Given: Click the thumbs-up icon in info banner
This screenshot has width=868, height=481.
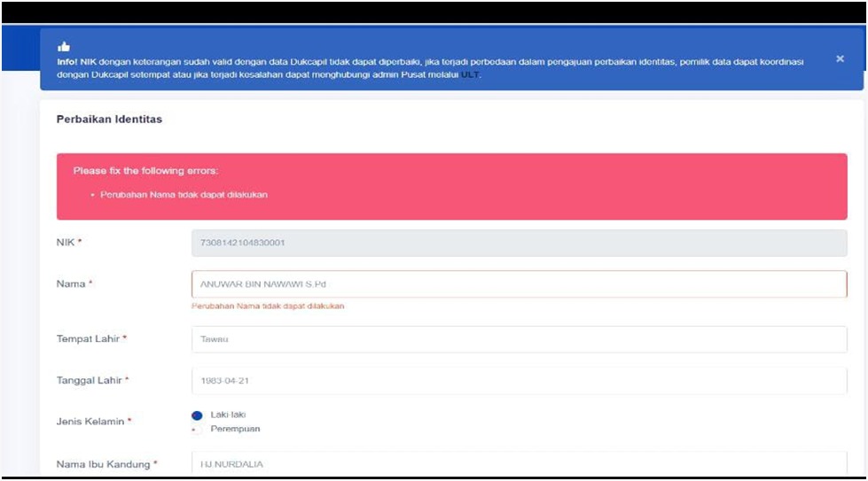Looking at the screenshot, I should tap(63, 47).
